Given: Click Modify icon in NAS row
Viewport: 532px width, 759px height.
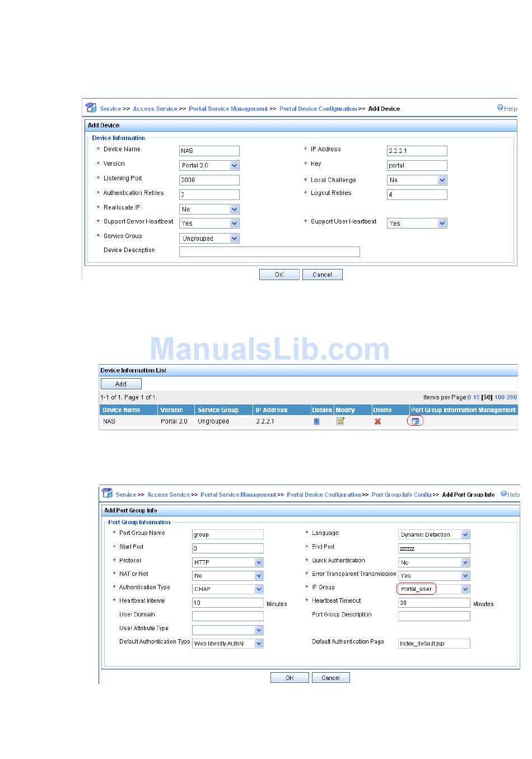Looking at the screenshot, I should pos(340,421).
